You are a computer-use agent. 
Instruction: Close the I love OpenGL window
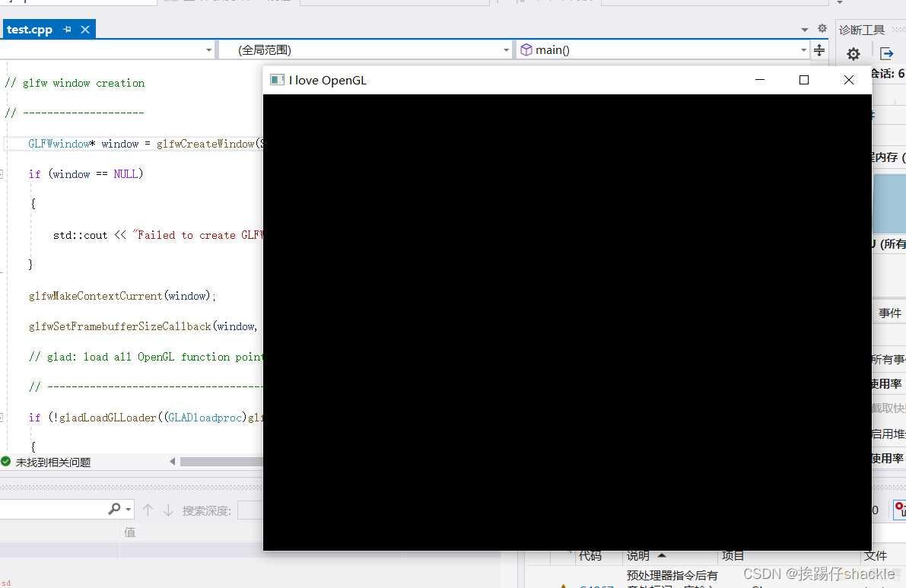click(848, 80)
